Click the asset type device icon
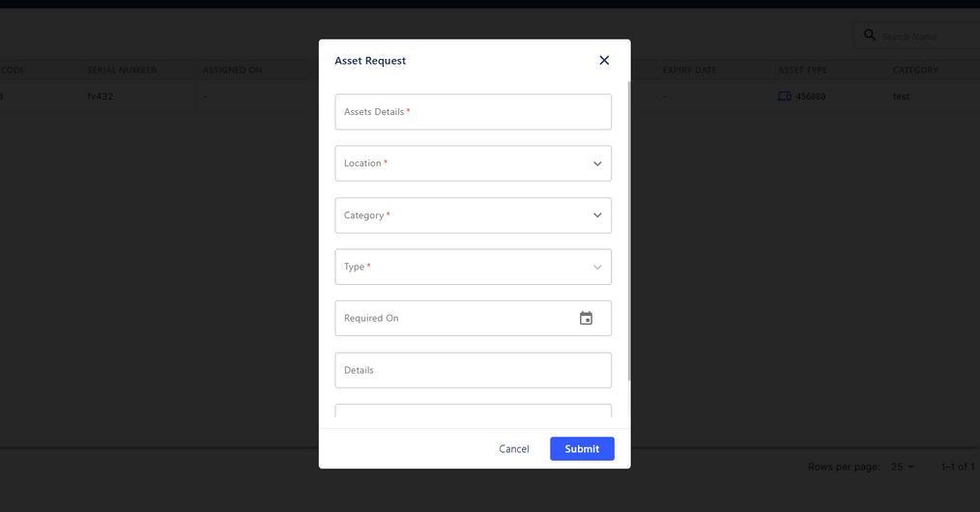Screen dimensions: 980x512 tap(784, 97)
